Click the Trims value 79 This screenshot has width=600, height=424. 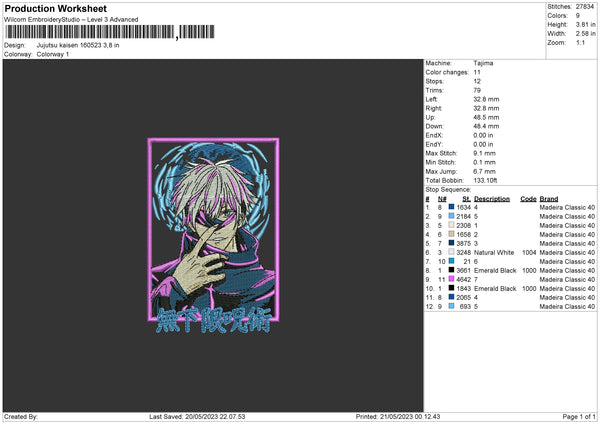point(477,90)
